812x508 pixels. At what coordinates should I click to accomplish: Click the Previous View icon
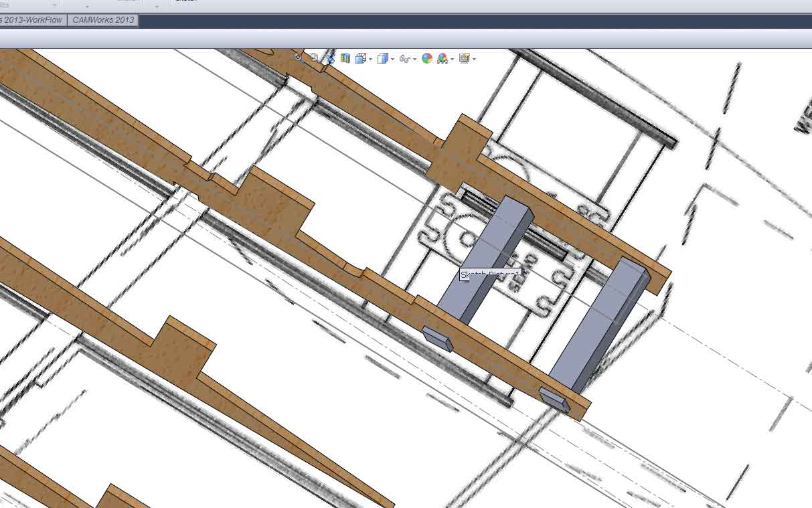(x=329, y=58)
